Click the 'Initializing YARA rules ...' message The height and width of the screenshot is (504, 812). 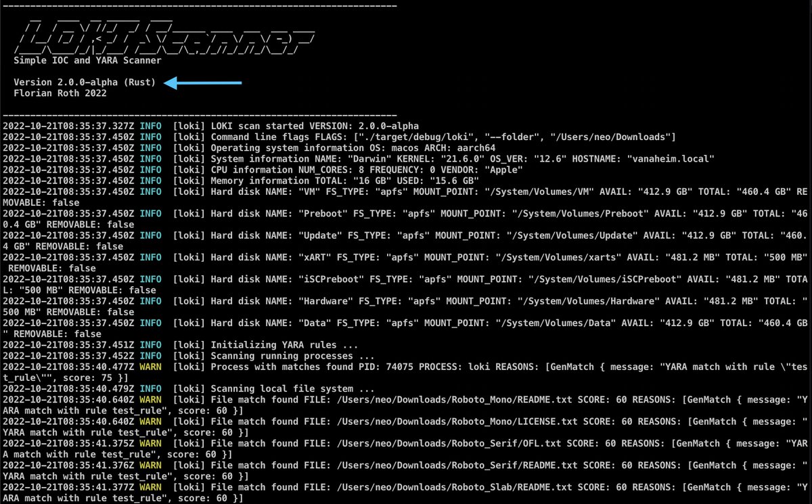coord(285,345)
